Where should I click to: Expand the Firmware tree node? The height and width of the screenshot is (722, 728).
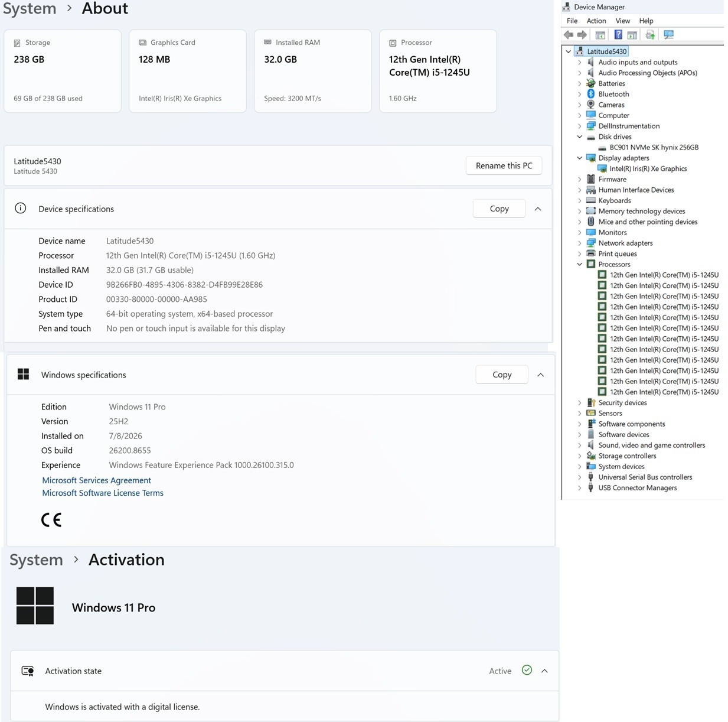click(x=580, y=179)
